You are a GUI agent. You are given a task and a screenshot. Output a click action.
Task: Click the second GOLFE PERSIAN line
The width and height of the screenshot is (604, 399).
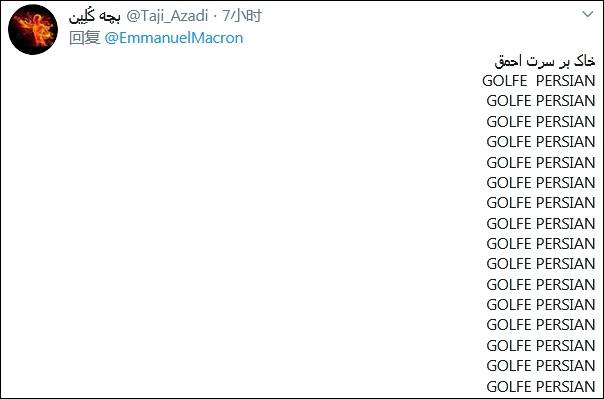541,101
